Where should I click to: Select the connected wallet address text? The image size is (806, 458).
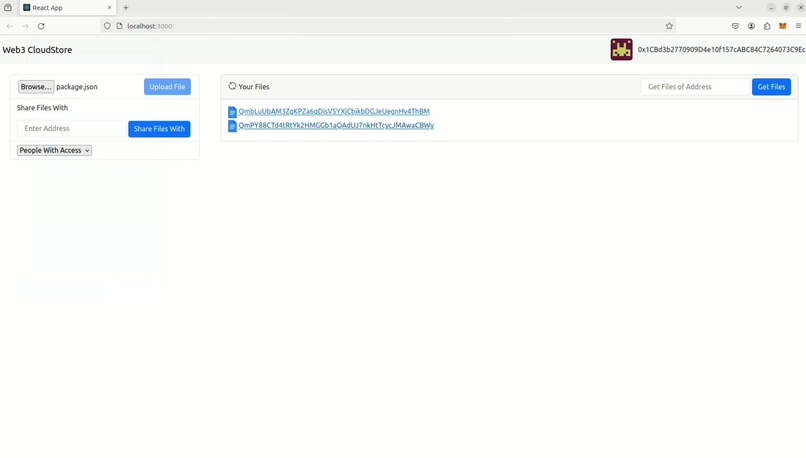click(721, 50)
